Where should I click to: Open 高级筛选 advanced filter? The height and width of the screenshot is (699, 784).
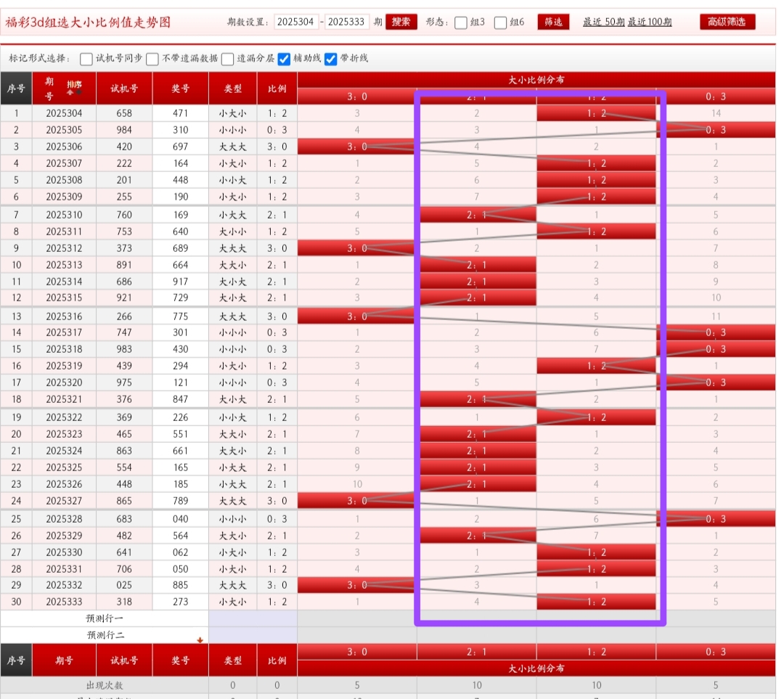[x=727, y=22]
